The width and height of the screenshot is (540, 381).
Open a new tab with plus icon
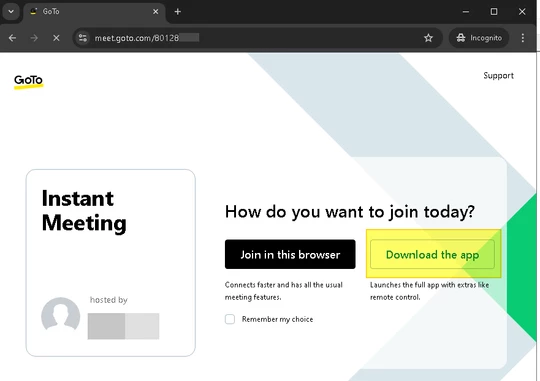pyautogui.click(x=178, y=12)
